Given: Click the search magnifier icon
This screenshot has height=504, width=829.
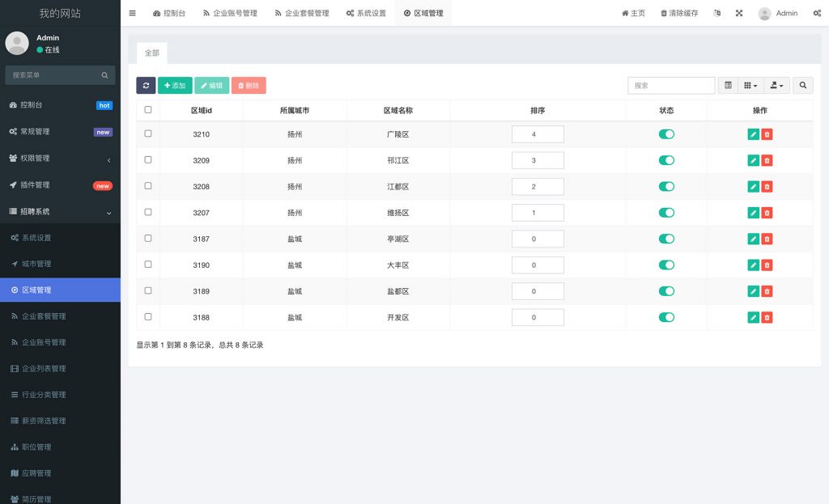Looking at the screenshot, I should click(x=802, y=85).
